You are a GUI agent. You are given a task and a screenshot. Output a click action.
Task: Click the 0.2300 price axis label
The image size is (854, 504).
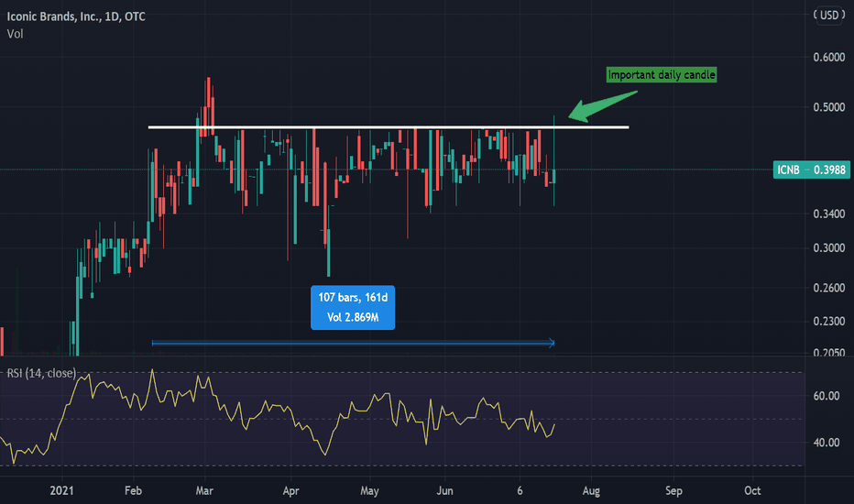click(x=828, y=322)
